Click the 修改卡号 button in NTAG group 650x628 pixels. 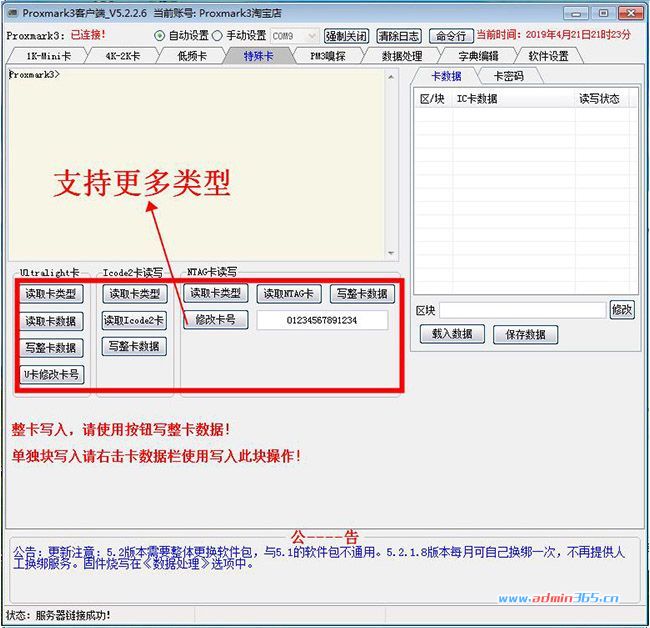(x=216, y=320)
